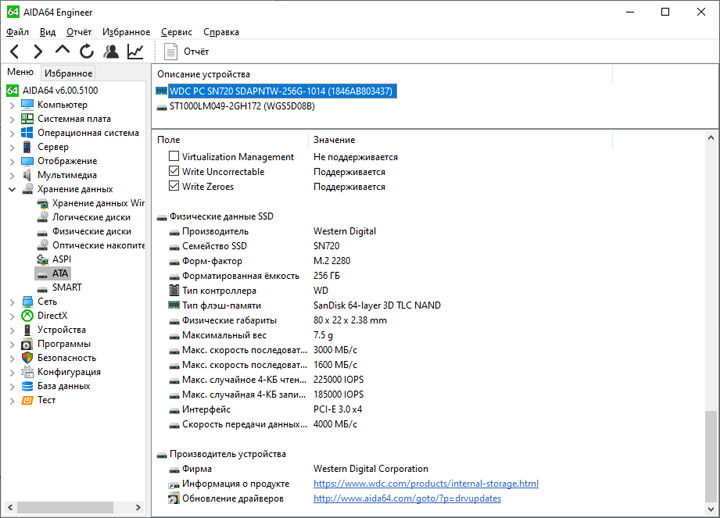The width and height of the screenshot is (720, 518).
Task: Expand the Сервер tree node
Action: (x=12, y=147)
